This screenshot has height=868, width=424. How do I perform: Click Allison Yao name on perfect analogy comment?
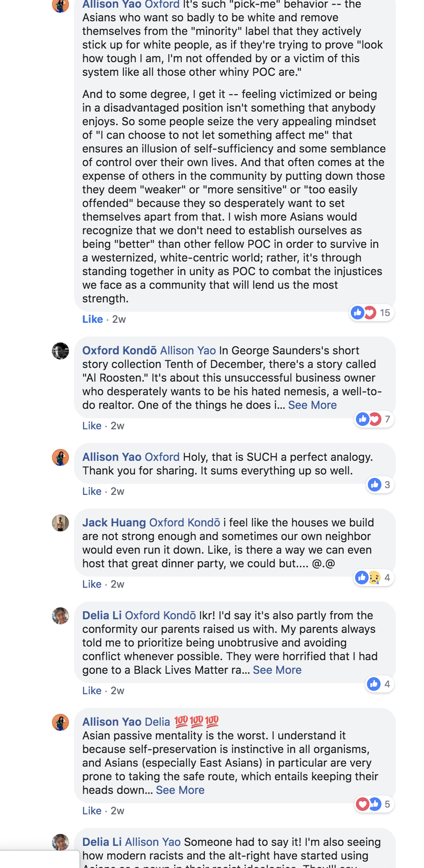(x=112, y=457)
